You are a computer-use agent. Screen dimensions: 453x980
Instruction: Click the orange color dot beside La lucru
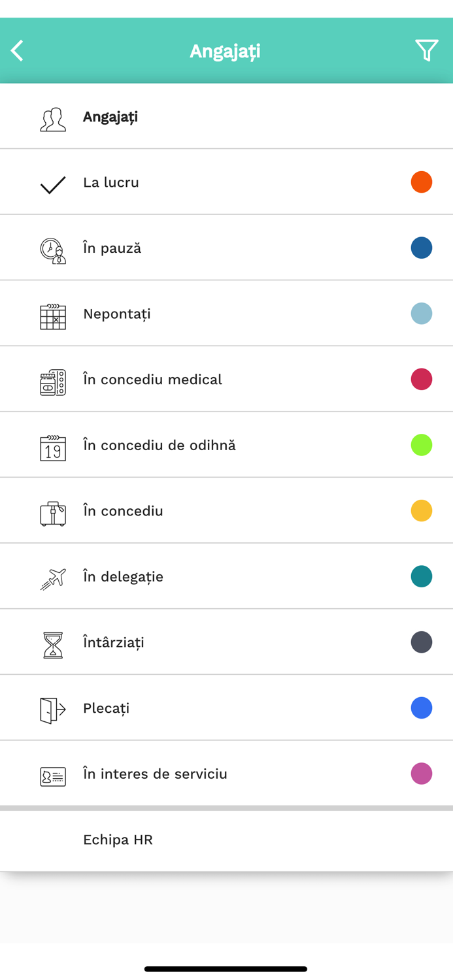(x=422, y=182)
